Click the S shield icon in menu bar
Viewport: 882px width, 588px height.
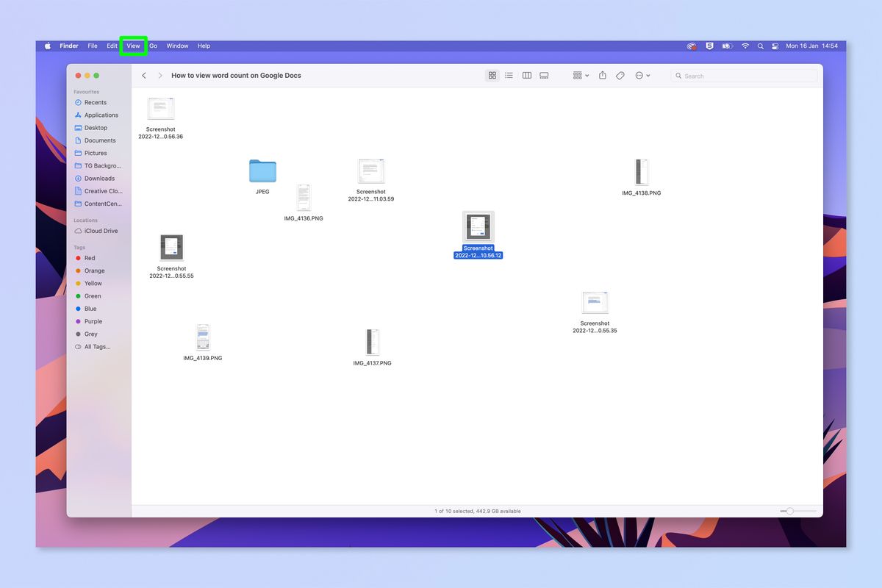click(709, 46)
